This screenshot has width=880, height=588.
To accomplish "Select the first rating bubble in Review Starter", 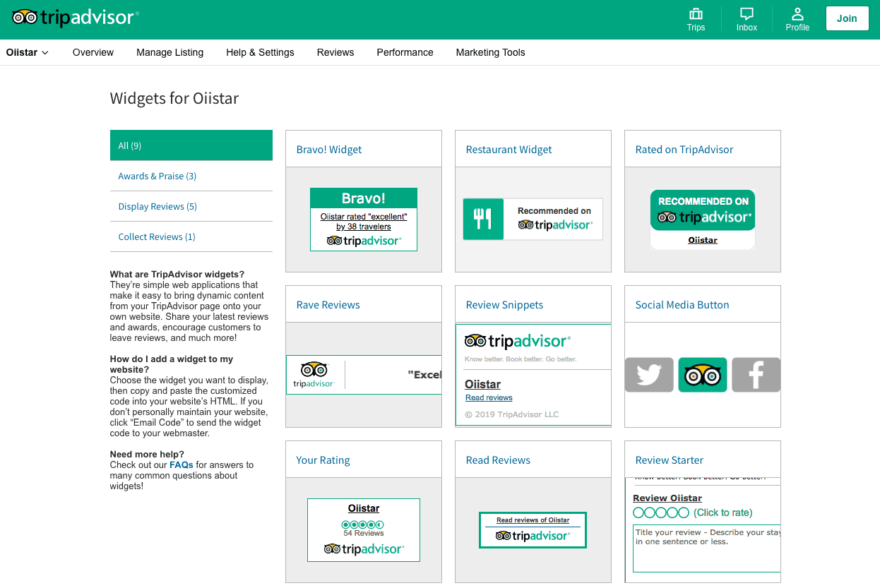I will [638, 512].
